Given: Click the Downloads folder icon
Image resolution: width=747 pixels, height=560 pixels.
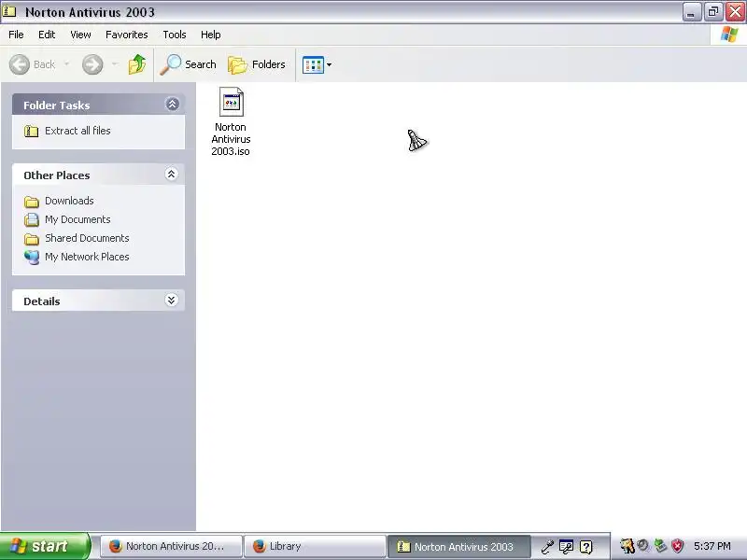Looking at the screenshot, I should (x=32, y=202).
